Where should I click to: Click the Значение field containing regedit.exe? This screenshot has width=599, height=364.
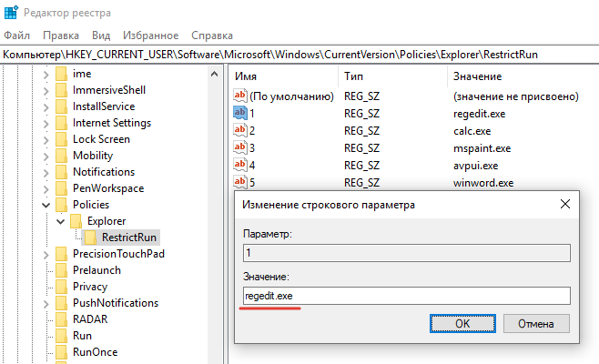click(x=406, y=296)
